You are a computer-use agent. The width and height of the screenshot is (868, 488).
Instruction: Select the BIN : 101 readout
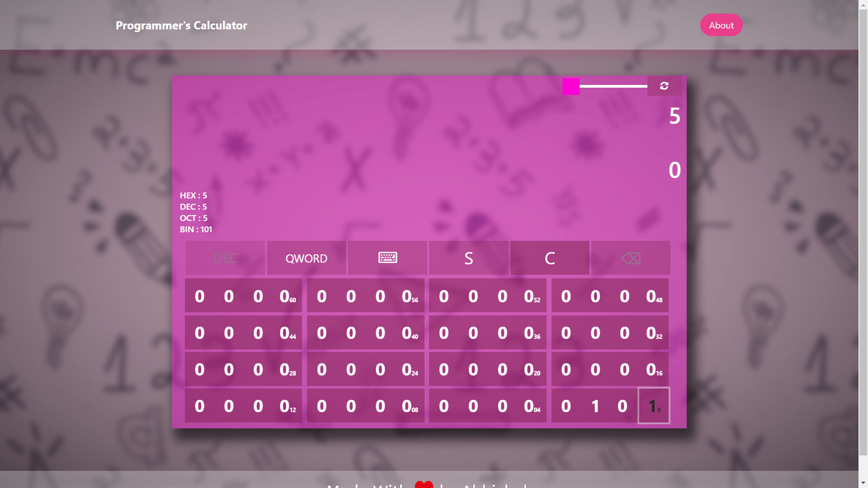[x=196, y=230]
